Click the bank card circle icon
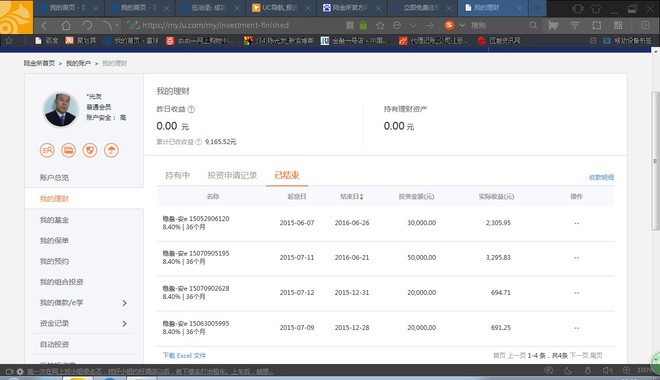Screen dimensions: 660x380 pos(69,150)
